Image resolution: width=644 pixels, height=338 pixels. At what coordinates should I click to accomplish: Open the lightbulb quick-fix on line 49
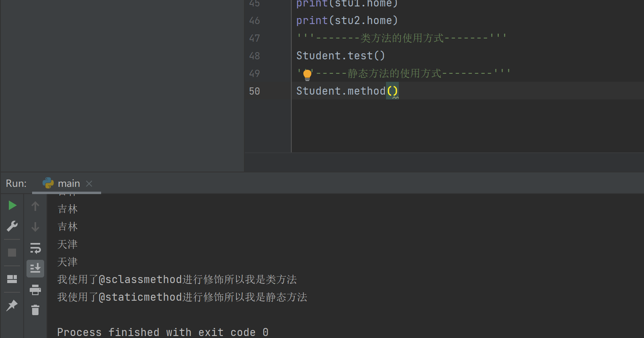click(307, 75)
